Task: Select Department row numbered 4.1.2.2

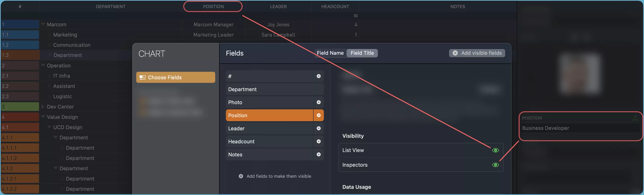Action: pos(80,189)
